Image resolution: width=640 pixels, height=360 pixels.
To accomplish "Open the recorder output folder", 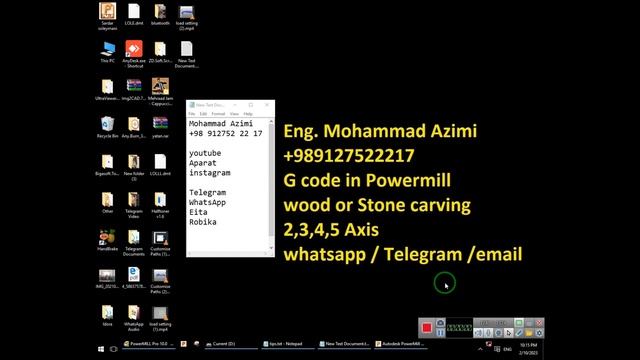I will tap(529, 333).
